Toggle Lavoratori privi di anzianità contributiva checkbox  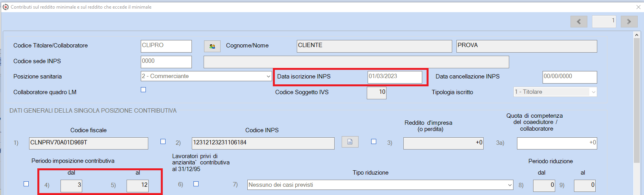pyautogui.click(x=196, y=184)
